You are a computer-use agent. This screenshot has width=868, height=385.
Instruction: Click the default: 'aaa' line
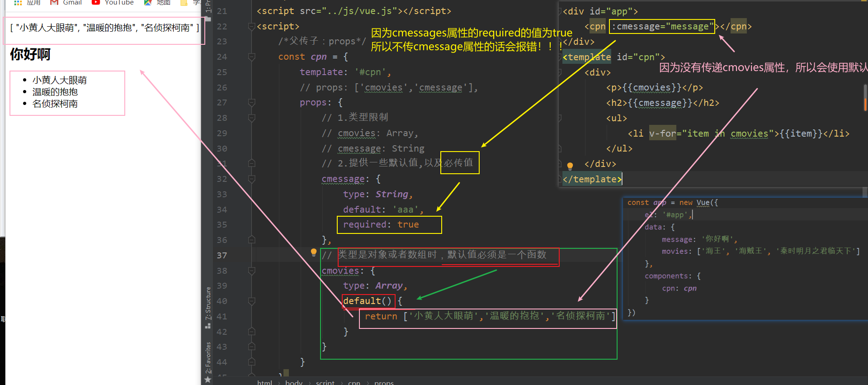(x=383, y=209)
